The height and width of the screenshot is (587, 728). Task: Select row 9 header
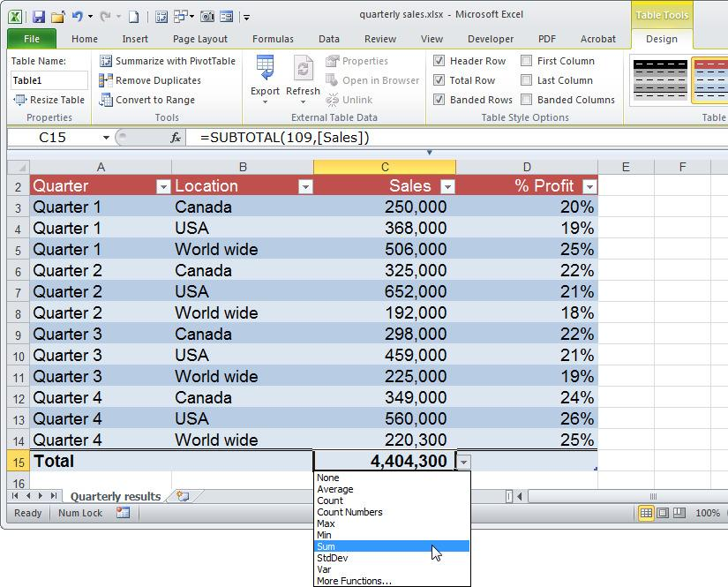point(19,335)
